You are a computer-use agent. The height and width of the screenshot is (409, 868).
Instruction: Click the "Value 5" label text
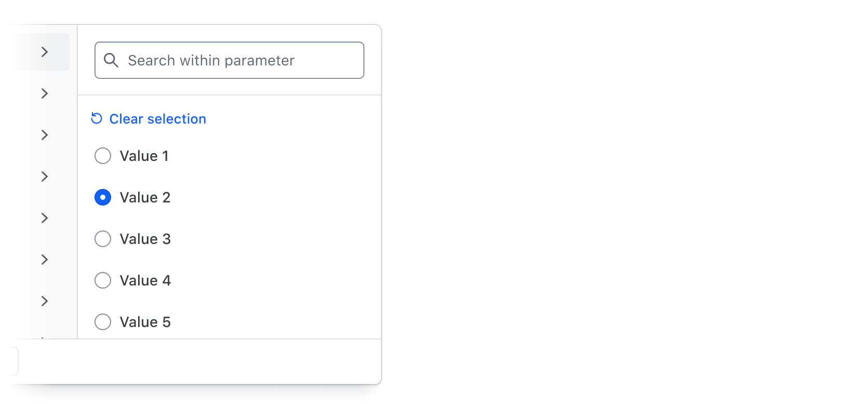[x=145, y=322]
